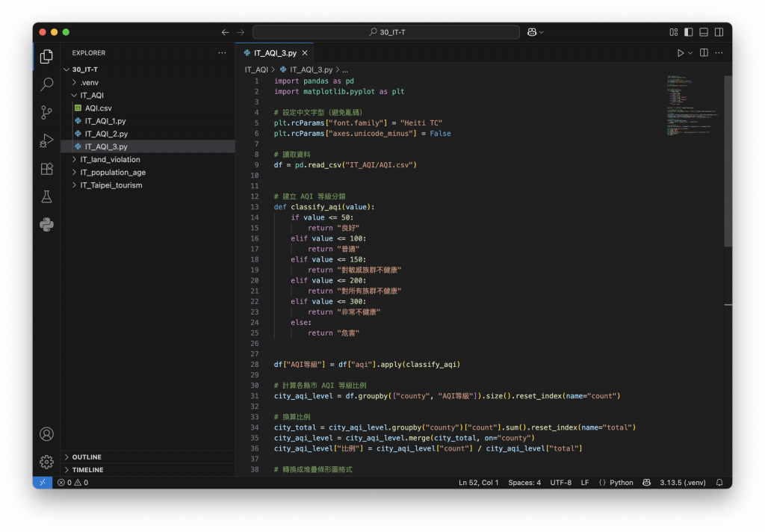Click Ln 52, Col 1 indicator
This screenshot has height=532, width=765.
coord(478,482)
